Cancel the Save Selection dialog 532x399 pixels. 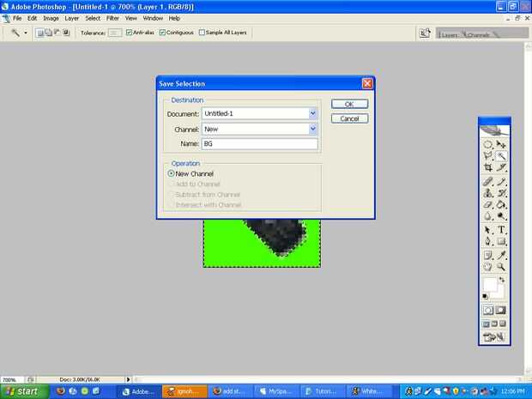tap(349, 118)
